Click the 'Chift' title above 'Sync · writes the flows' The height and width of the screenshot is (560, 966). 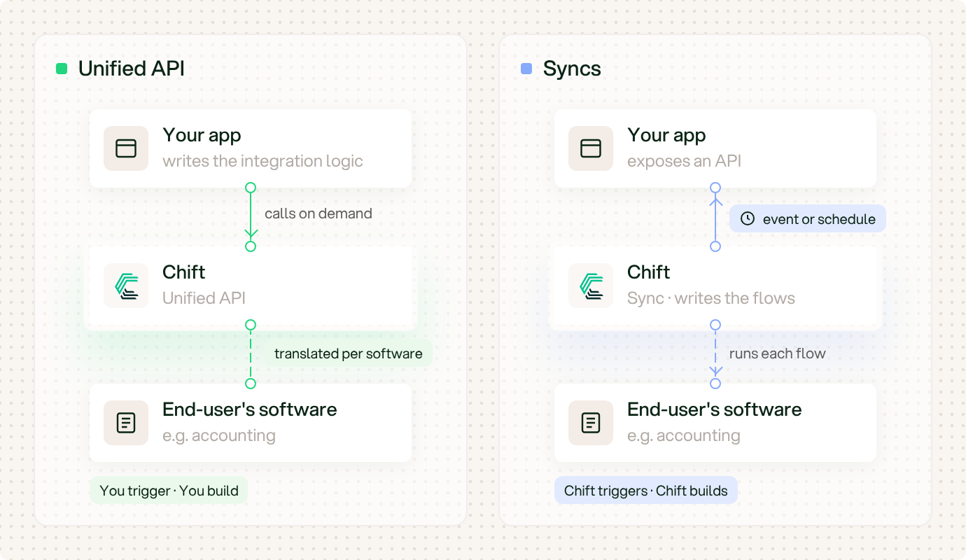point(649,272)
